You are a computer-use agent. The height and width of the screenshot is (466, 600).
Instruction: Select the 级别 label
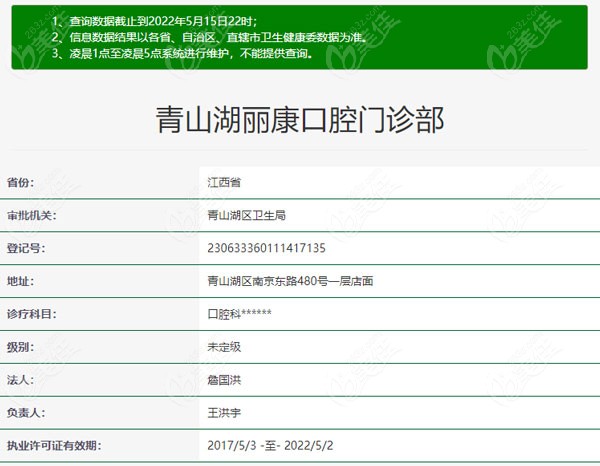(x=21, y=347)
